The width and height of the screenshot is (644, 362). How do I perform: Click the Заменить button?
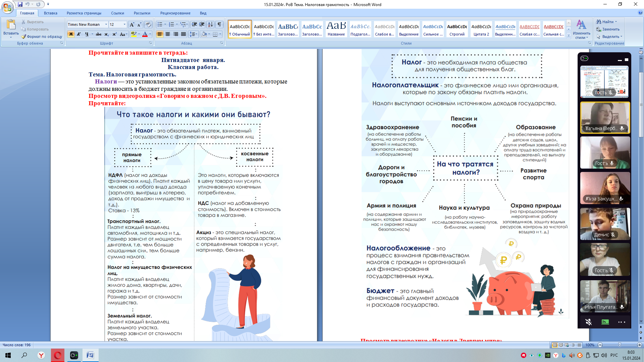(x=608, y=29)
